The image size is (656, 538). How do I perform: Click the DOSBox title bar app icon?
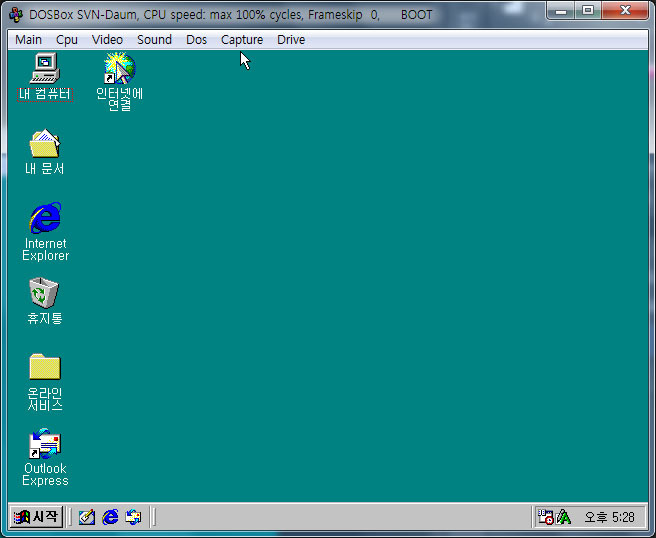[x=16, y=15]
